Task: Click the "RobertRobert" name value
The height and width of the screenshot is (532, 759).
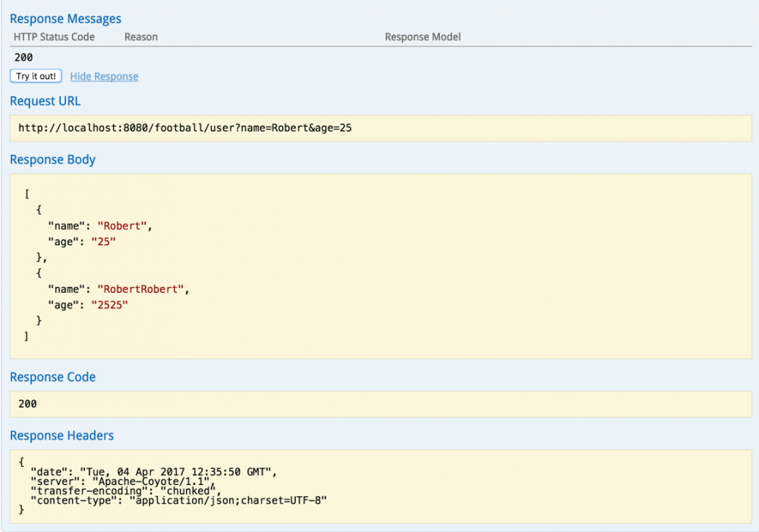Action: [141, 290]
